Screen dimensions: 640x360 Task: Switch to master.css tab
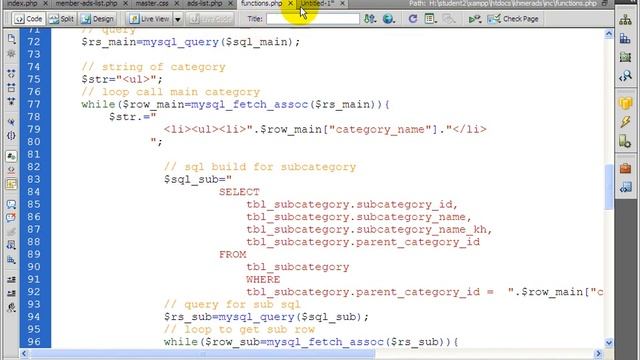point(152,3)
